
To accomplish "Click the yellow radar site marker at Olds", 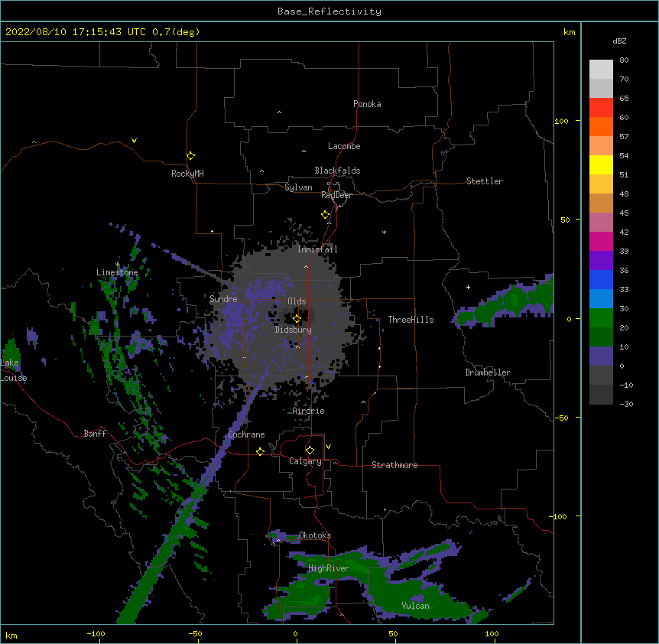I will tap(297, 319).
